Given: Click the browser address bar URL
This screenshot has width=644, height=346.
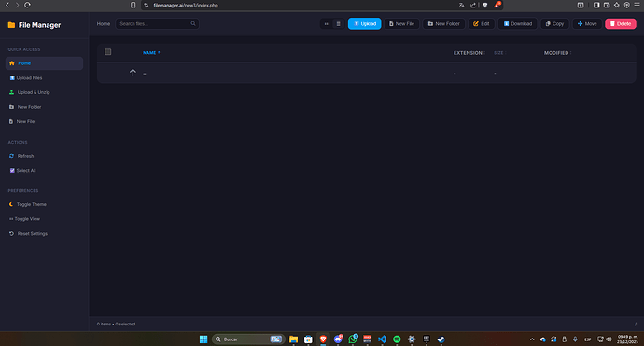Looking at the screenshot, I should (x=186, y=5).
